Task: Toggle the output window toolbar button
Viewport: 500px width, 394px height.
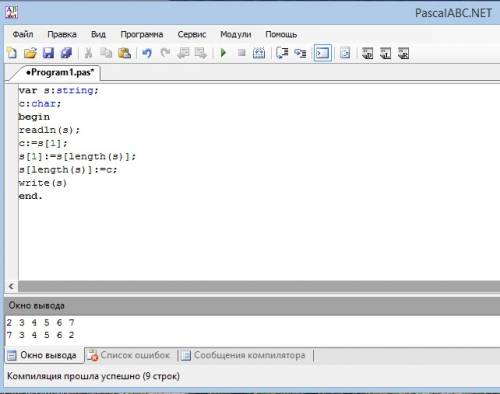Action: pos(322,53)
